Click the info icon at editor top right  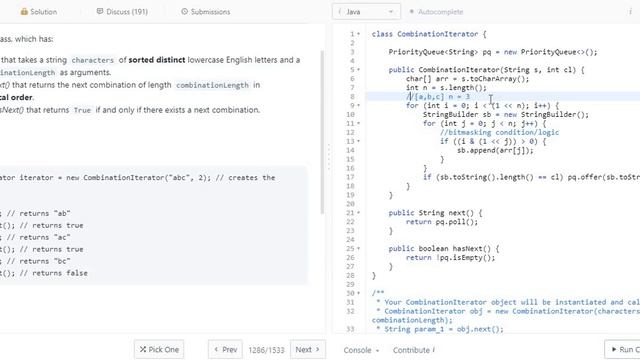(630, 12)
